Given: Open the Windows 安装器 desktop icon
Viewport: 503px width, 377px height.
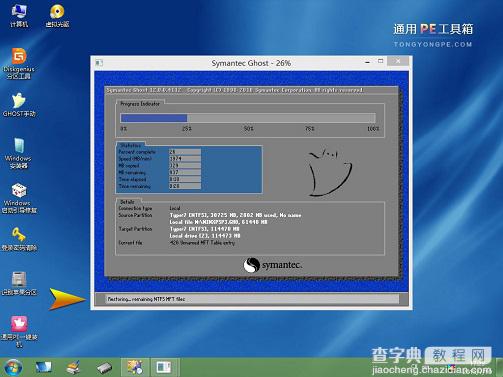Looking at the screenshot, I should 19,153.
